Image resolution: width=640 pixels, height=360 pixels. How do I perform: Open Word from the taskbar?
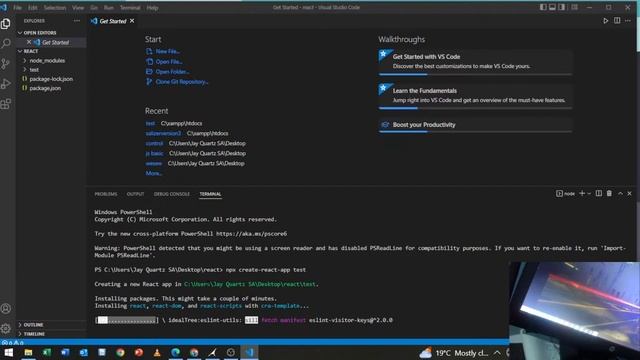tap(65, 353)
